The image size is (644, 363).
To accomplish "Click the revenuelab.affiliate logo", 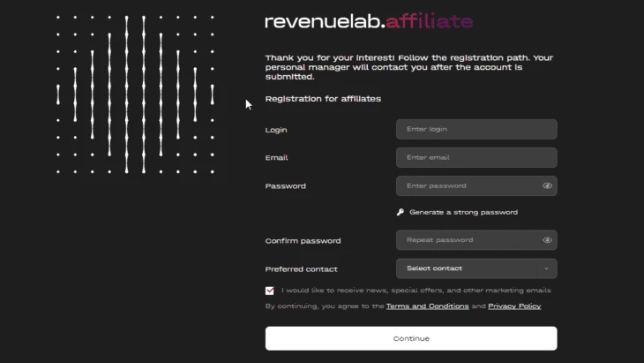I will (369, 22).
